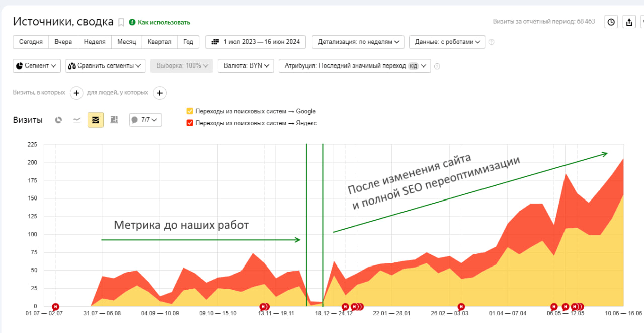Open the 7/7 annotations dropdown
The width and height of the screenshot is (644, 333).
click(145, 120)
